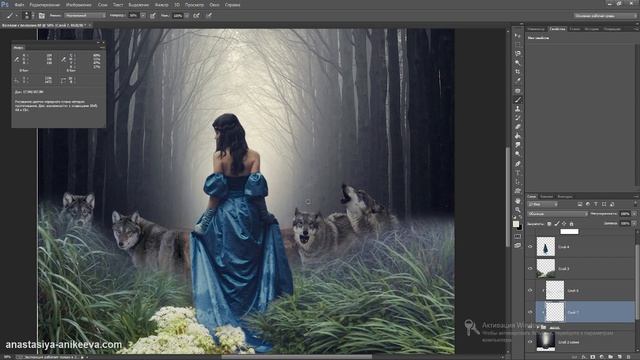Open the layer filter kind dropdown

point(542,204)
